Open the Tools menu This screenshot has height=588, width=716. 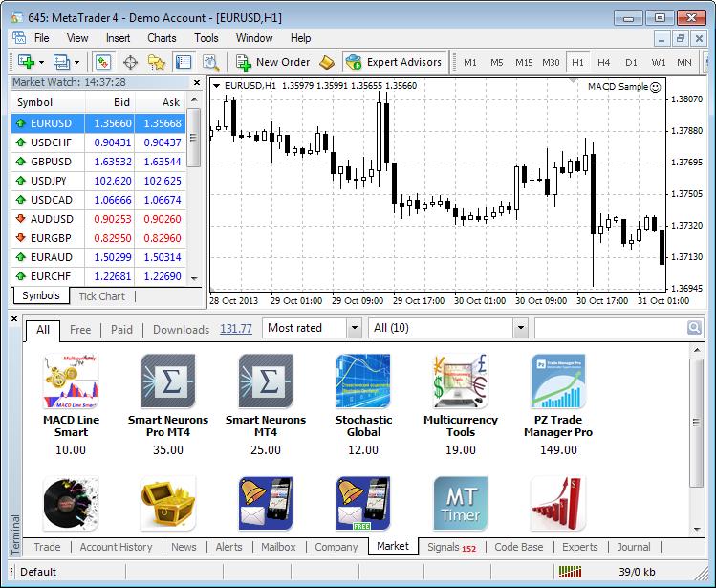[x=206, y=38]
